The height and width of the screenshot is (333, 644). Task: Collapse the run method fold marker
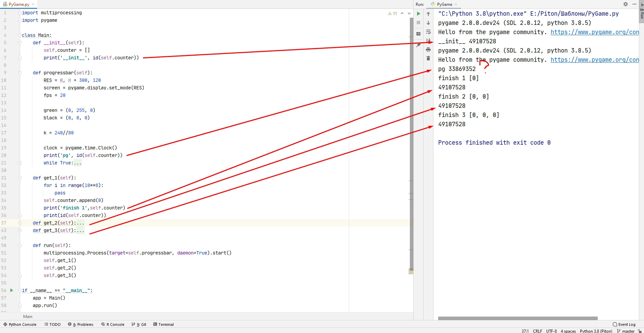pos(20,245)
